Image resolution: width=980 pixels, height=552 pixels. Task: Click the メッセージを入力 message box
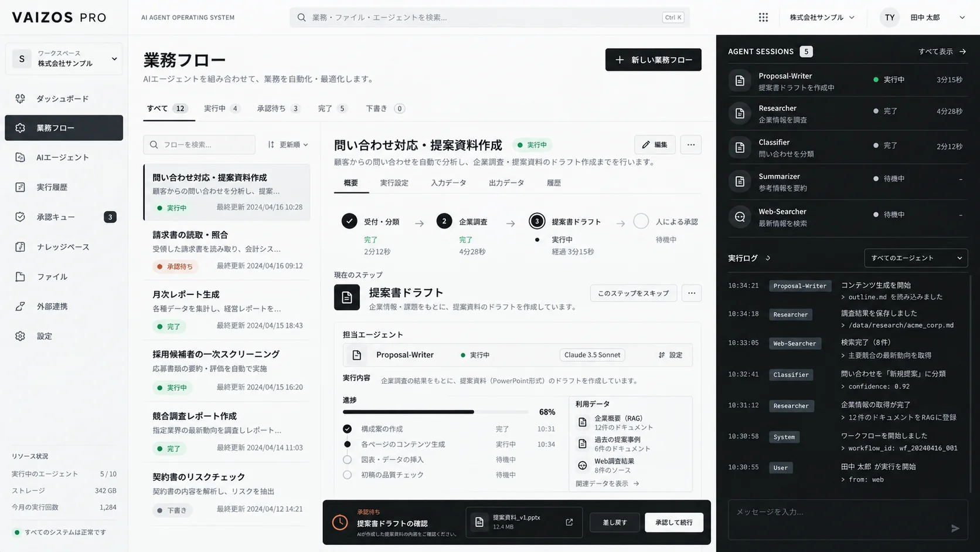pyautogui.click(x=848, y=519)
